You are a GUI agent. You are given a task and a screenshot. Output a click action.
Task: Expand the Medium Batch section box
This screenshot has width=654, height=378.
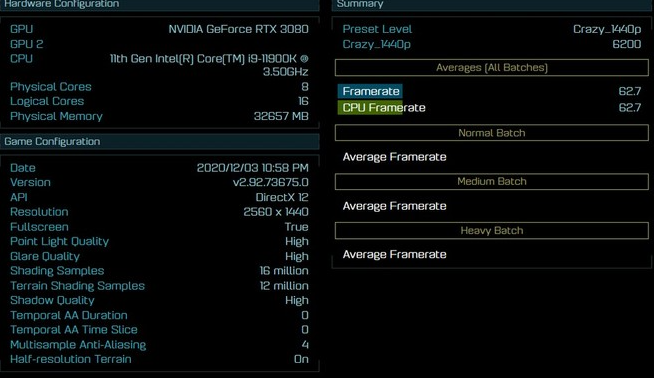(492, 181)
